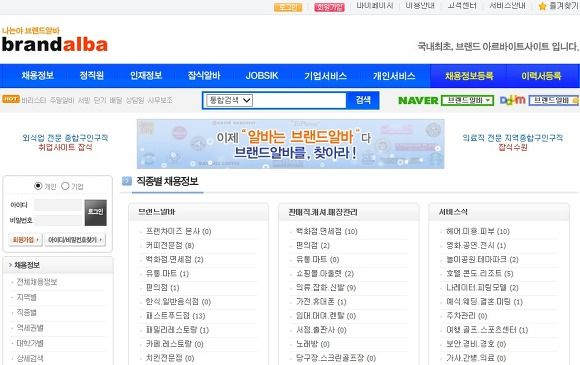Open 전체채용정보 in the sidebar

[x=37, y=282]
